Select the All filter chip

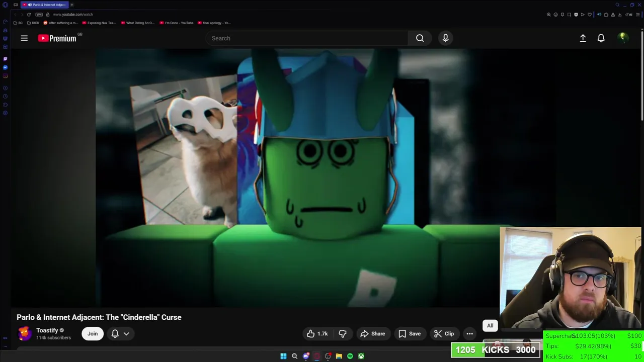(x=490, y=326)
